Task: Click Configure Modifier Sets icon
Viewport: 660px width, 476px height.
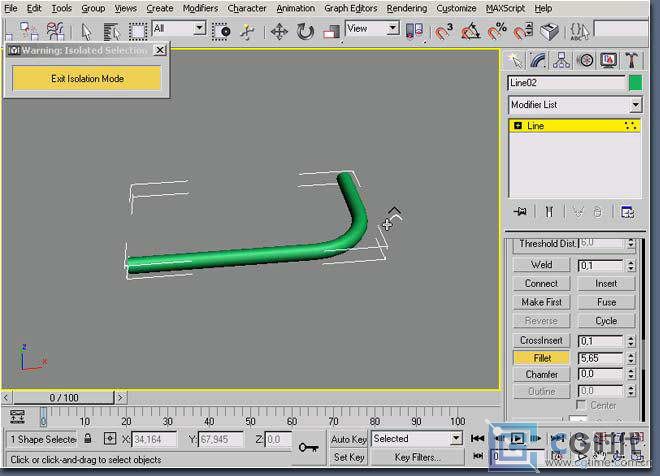Action: click(x=627, y=212)
